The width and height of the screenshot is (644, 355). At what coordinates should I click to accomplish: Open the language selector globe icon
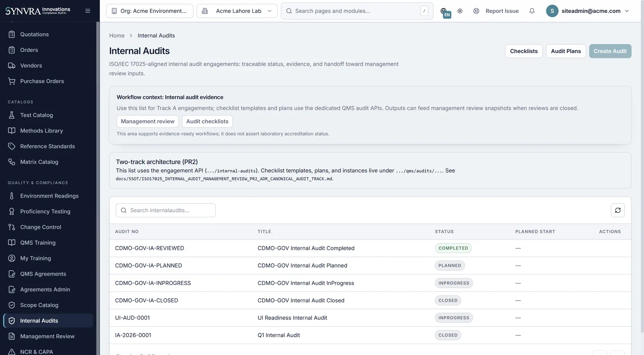coord(444,11)
